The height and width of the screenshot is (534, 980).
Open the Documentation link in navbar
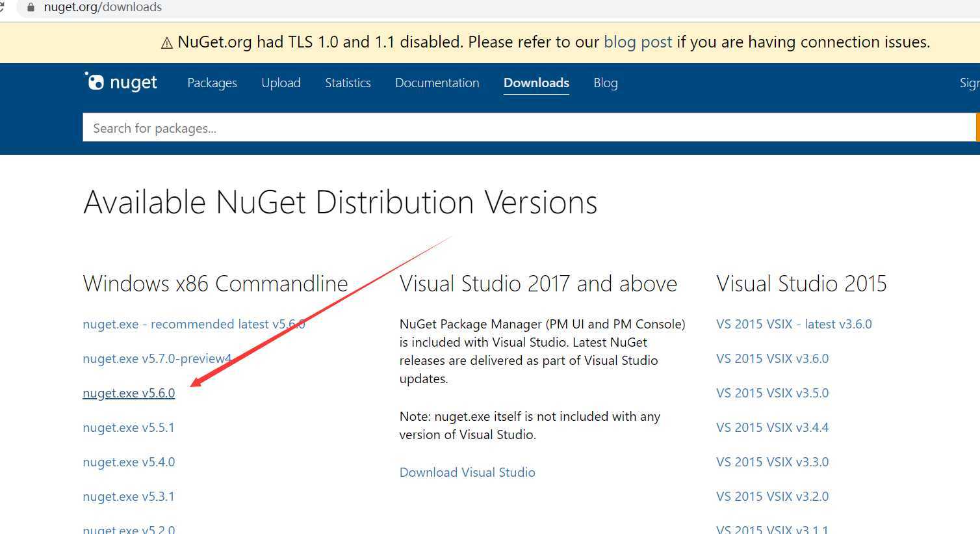(x=437, y=83)
